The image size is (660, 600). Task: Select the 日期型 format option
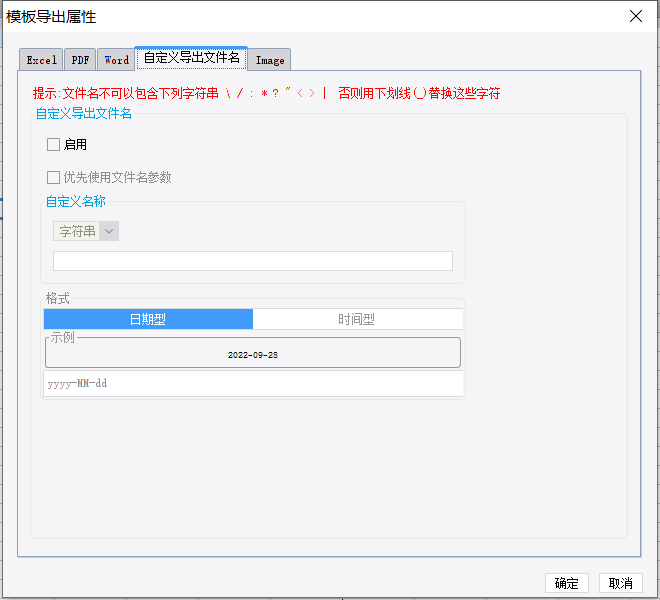[148, 319]
